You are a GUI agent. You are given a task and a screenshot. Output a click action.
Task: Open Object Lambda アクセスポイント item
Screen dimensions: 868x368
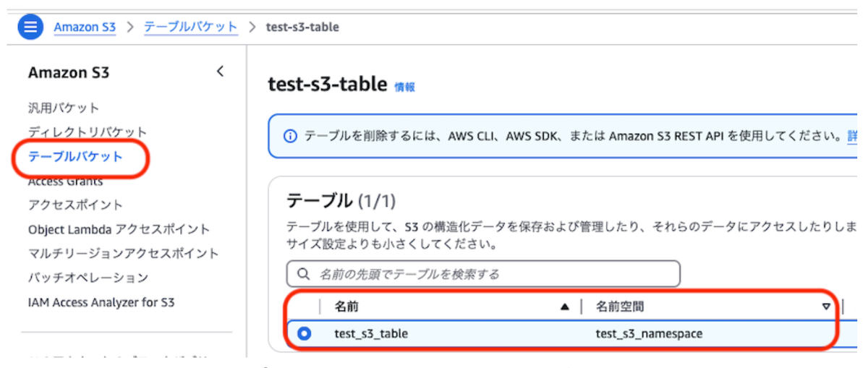click(119, 229)
